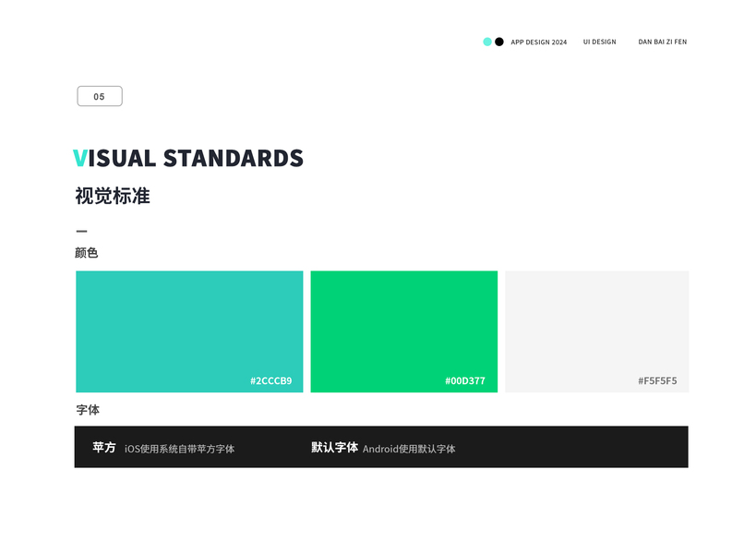Select the APP DESIGN 2024 header label
Screen dimensions: 756x554
538,42
